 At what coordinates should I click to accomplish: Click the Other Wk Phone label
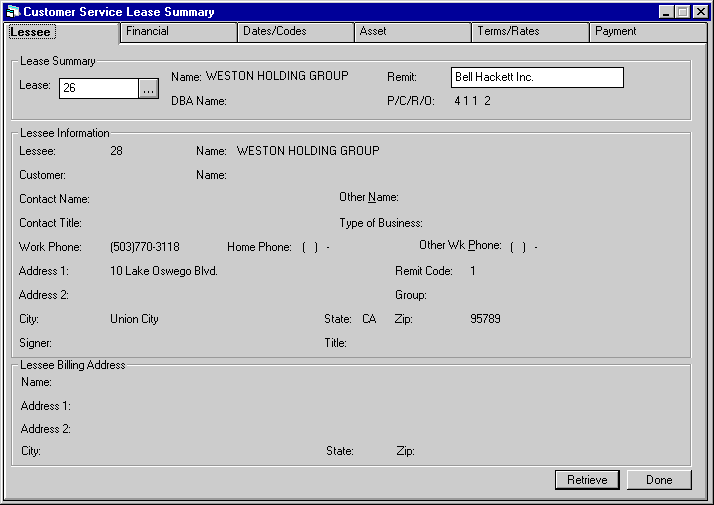tap(460, 245)
